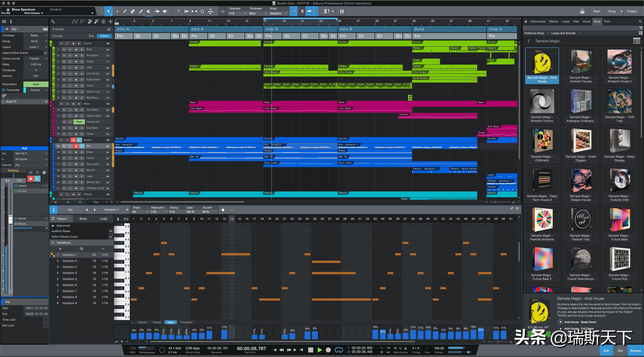Open the question mark help tool
Viewport: 644px width, 357px height.
178,11
